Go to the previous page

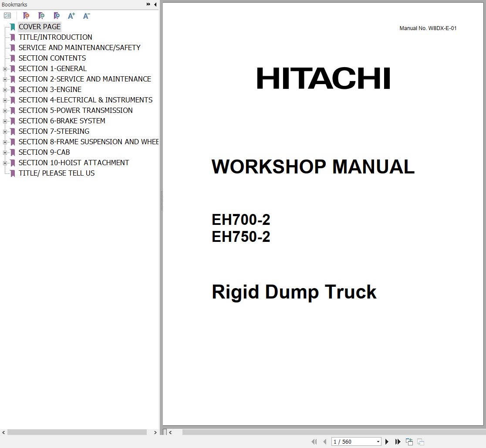tap(324, 441)
